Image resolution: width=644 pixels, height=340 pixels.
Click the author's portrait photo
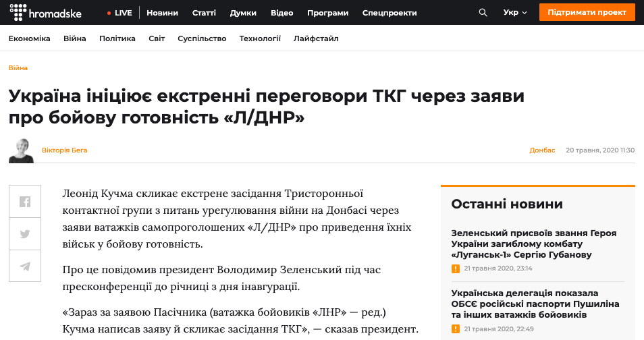pyautogui.click(x=22, y=150)
